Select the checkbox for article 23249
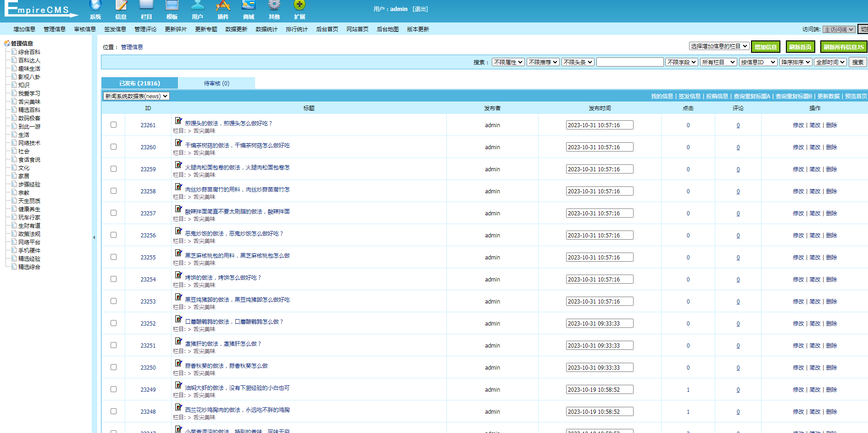The image size is (868, 433). 113,389
